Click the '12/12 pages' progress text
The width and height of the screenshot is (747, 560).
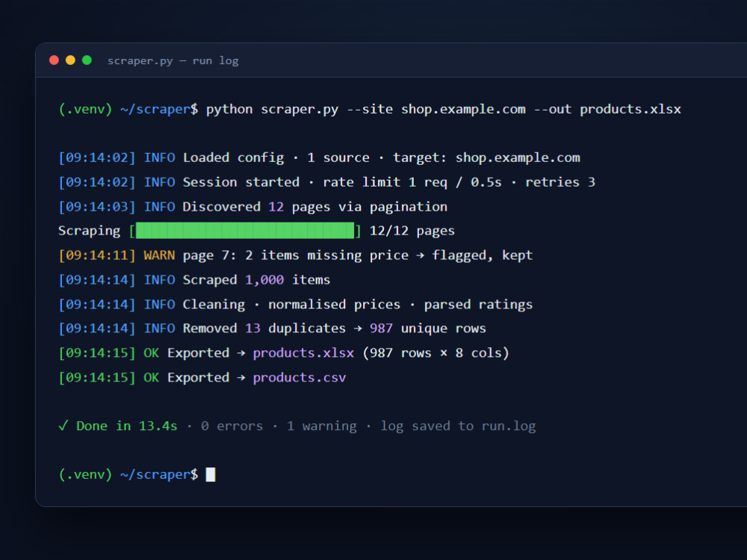[x=412, y=231]
